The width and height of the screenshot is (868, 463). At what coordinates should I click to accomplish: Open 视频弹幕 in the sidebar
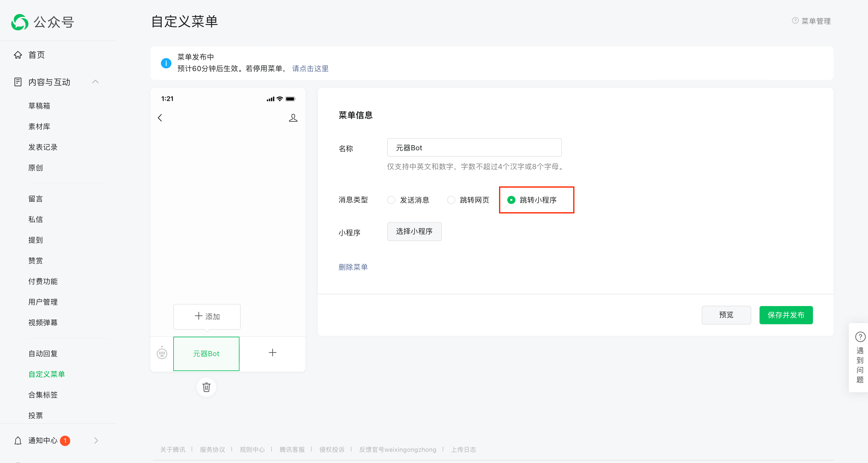coord(43,323)
